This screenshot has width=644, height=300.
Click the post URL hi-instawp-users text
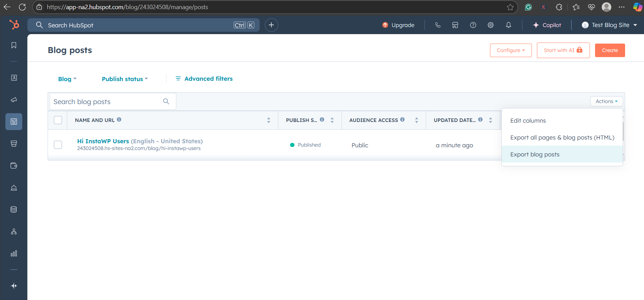(x=139, y=148)
